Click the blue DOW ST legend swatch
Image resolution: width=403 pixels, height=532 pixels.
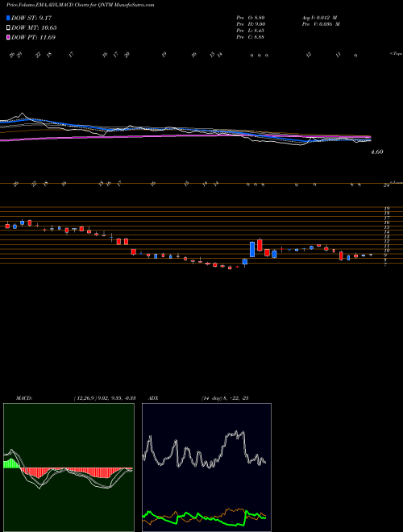tap(8, 18)
